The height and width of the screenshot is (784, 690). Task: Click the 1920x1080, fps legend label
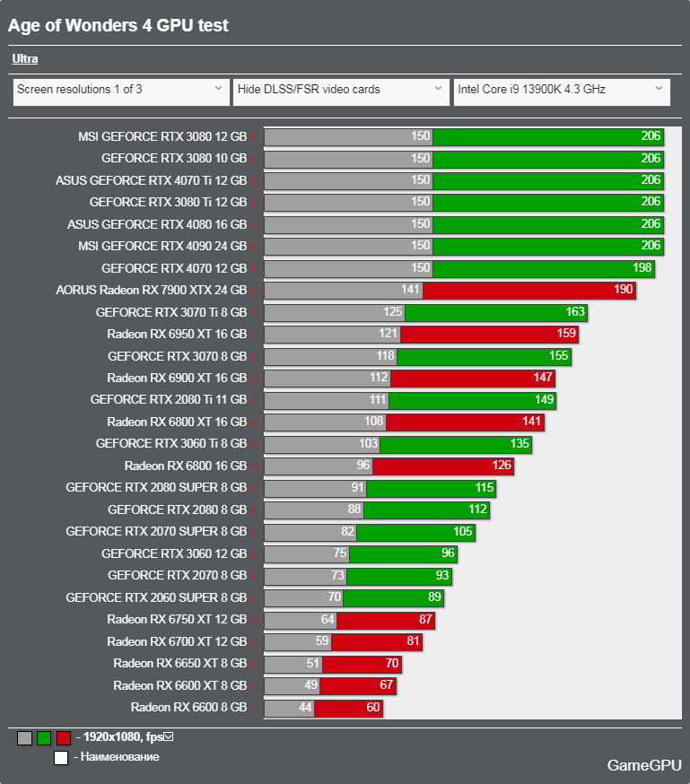(123, 737)
